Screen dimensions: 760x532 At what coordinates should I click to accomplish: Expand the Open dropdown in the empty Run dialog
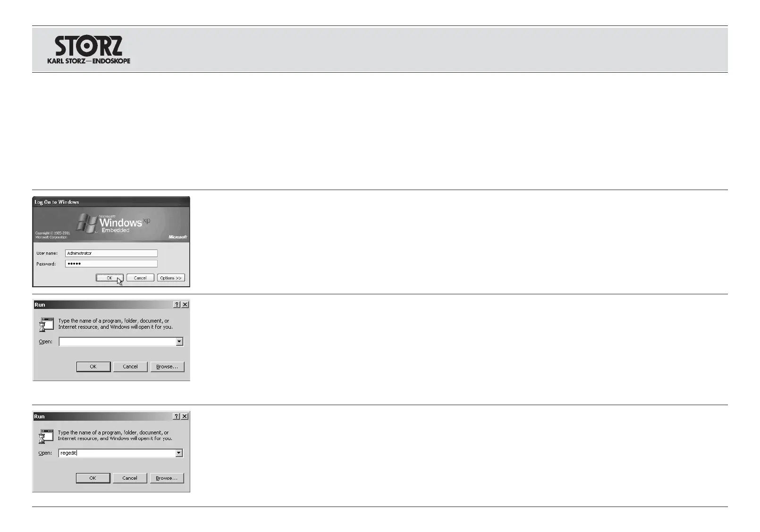pos(179,341)
